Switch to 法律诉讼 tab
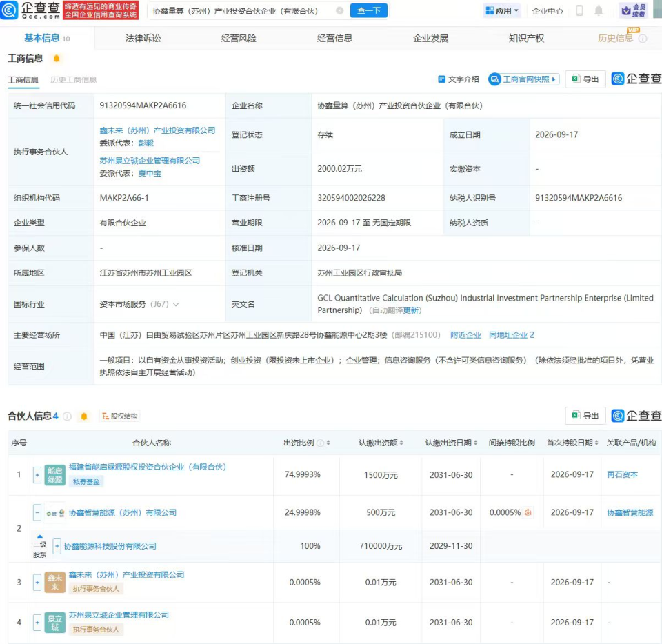Image resolution: width=662 pixels, height=644 pixels. pyautogui.click(x=143, y=39)
